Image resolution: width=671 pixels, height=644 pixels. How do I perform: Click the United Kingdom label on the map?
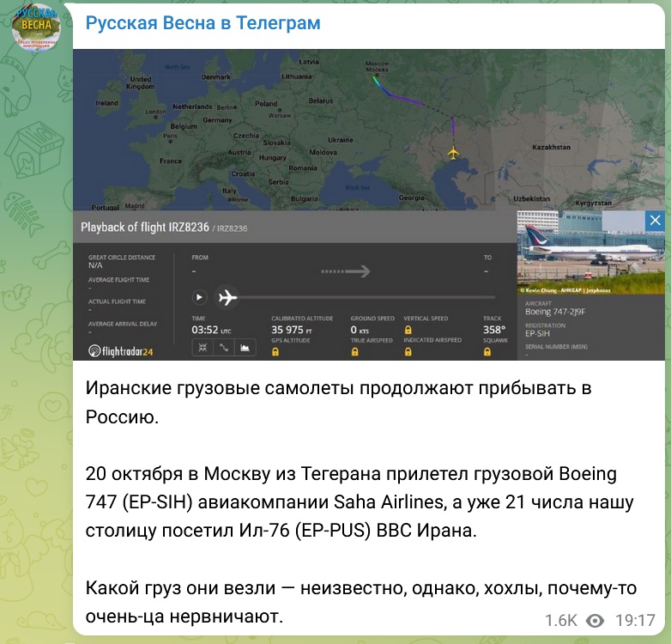coord(141,82)
